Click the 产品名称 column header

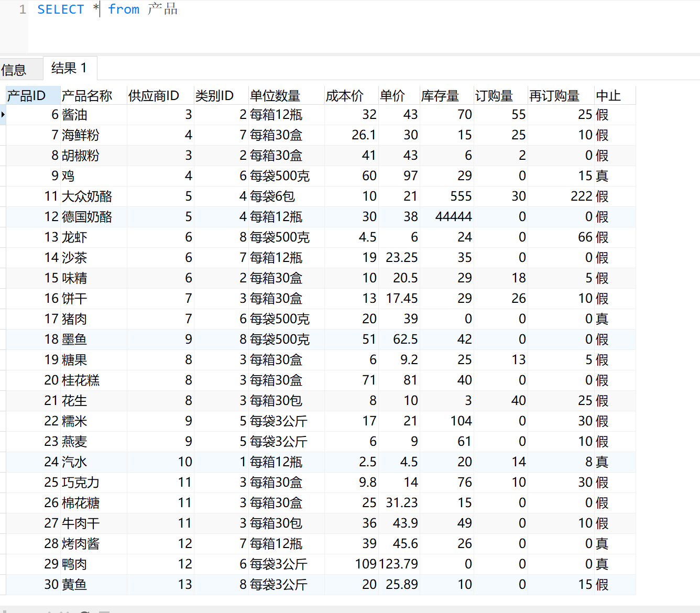pos(93,96)
